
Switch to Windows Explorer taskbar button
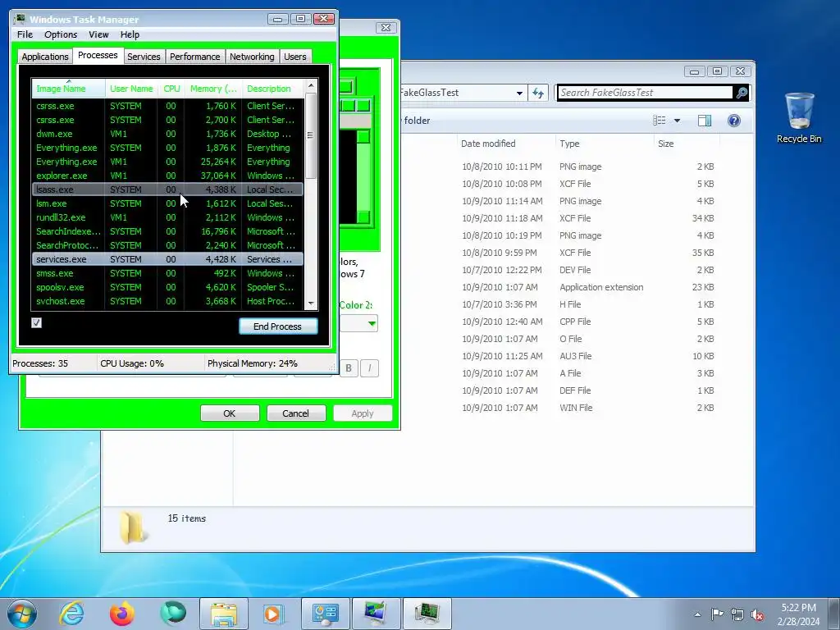click(224, 614)
